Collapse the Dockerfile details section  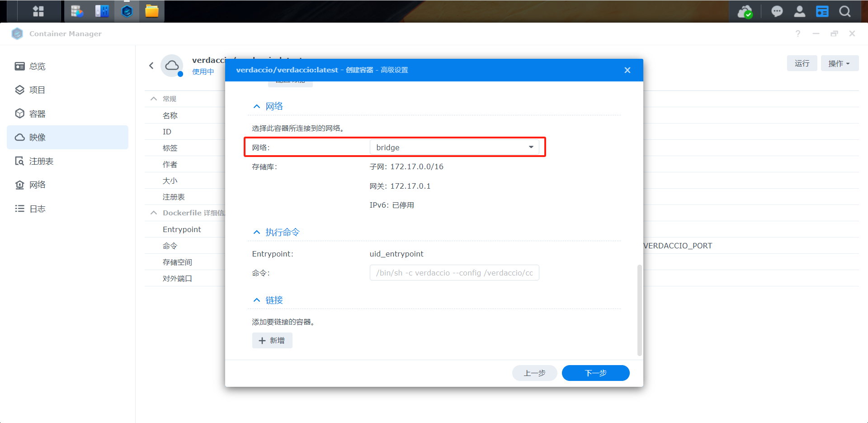154,213
